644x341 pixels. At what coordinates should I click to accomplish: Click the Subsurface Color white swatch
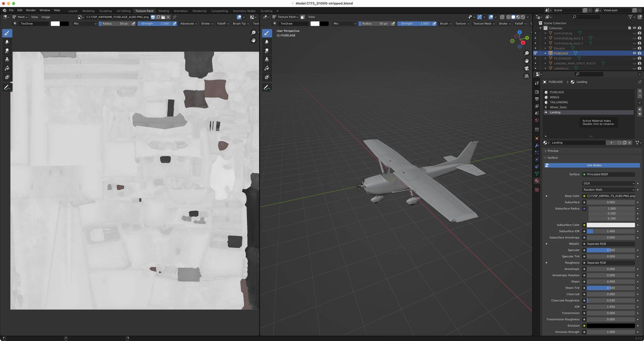610,225
